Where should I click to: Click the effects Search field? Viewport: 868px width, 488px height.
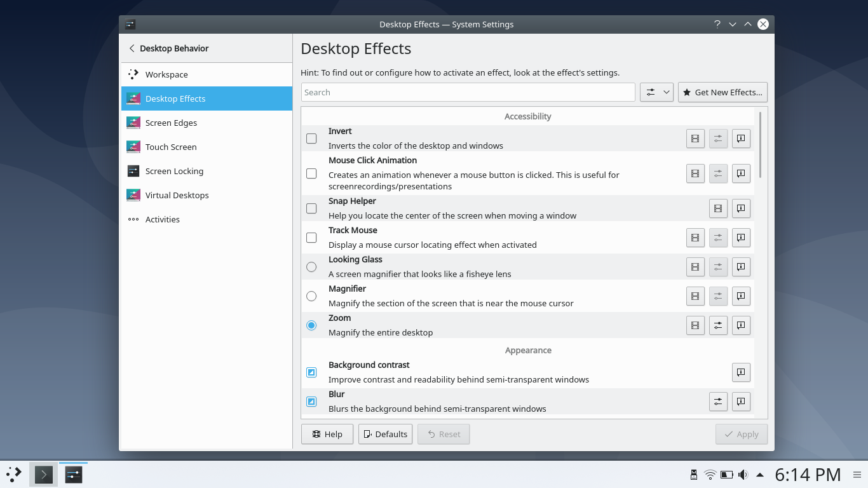(468, 92)
